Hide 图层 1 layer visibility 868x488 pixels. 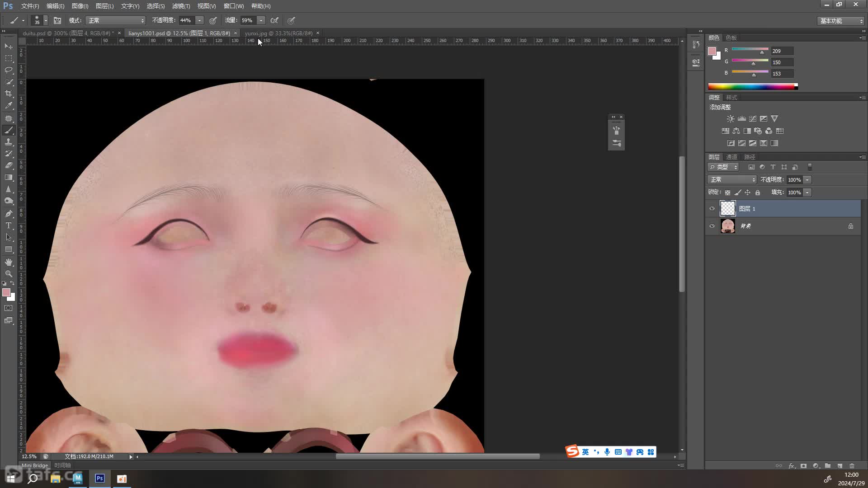tap(712, 209)
